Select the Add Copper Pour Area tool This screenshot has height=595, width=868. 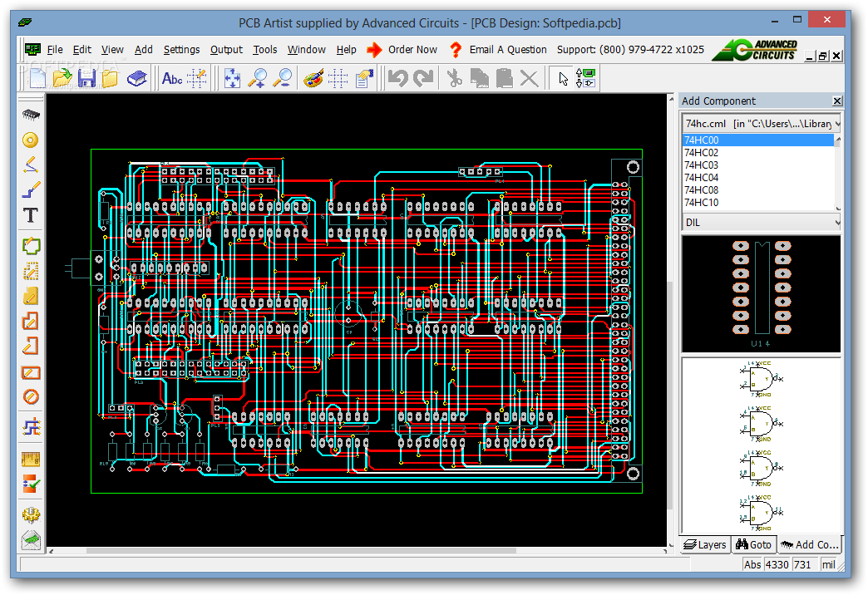tap(31, 296)
